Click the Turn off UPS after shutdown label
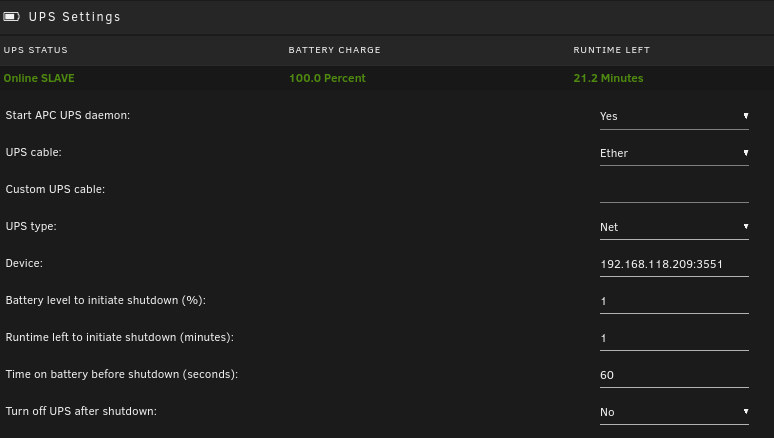Screen dimensions: 774x438 (x=81, y=411)
